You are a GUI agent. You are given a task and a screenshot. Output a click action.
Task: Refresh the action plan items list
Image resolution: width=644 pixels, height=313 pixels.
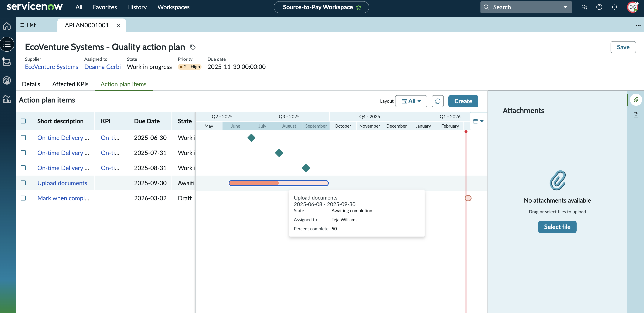coord(438,101)
